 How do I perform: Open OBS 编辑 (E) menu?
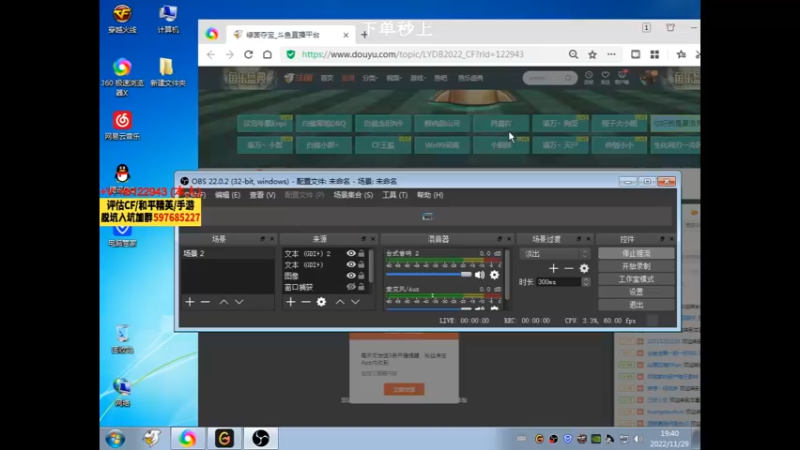tap(228, 195)
